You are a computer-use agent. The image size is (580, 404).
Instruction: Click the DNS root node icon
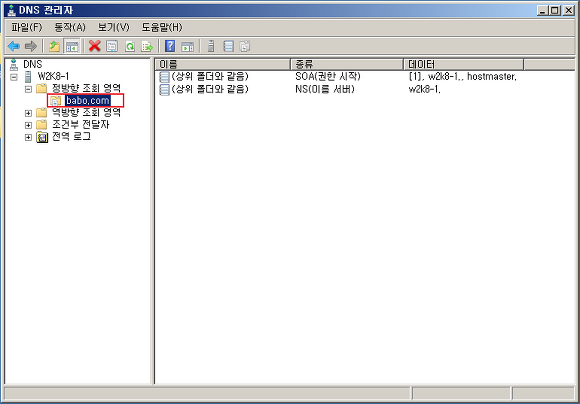[14, 64]
